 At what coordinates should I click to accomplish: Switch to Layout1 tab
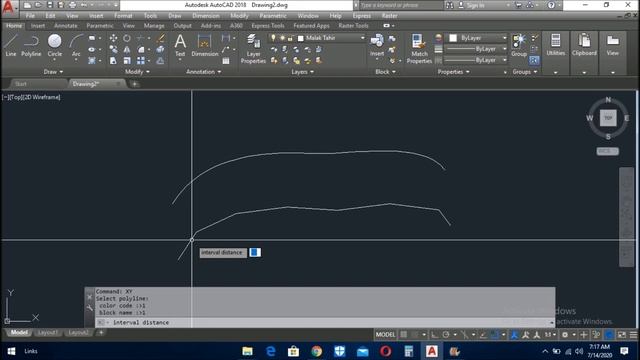tap(47, 333)
